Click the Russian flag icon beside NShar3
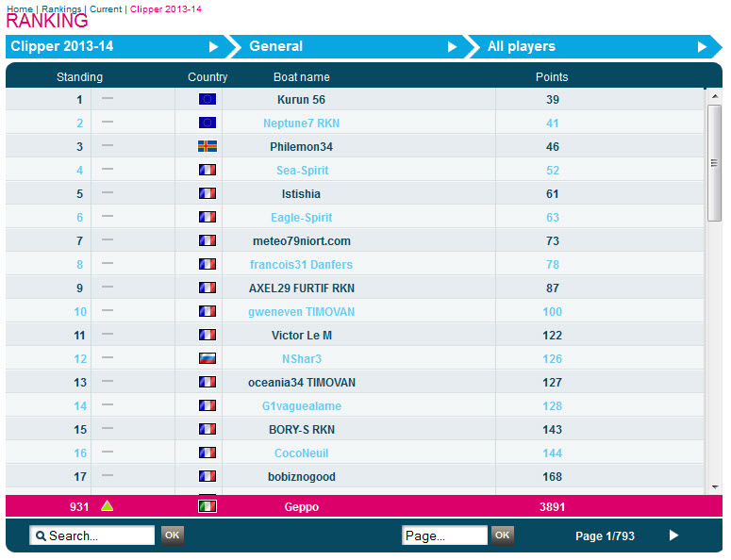 click(208, 358)
